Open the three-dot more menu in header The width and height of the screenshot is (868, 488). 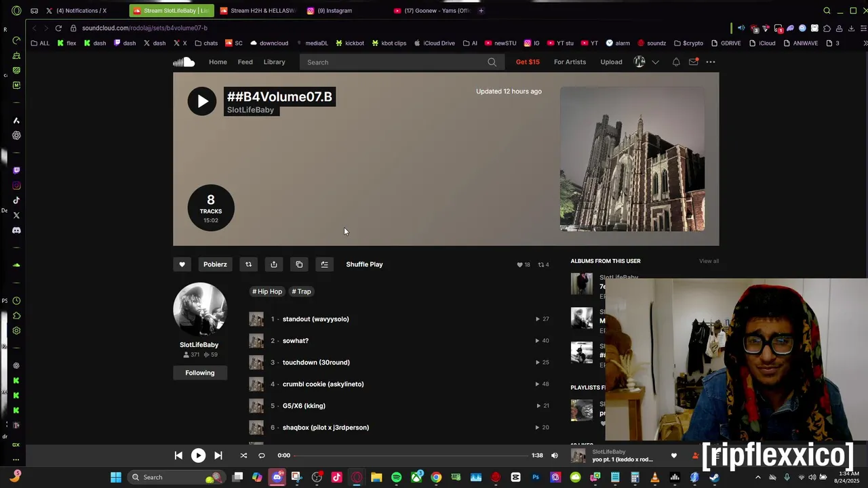[x=711, y=62]
